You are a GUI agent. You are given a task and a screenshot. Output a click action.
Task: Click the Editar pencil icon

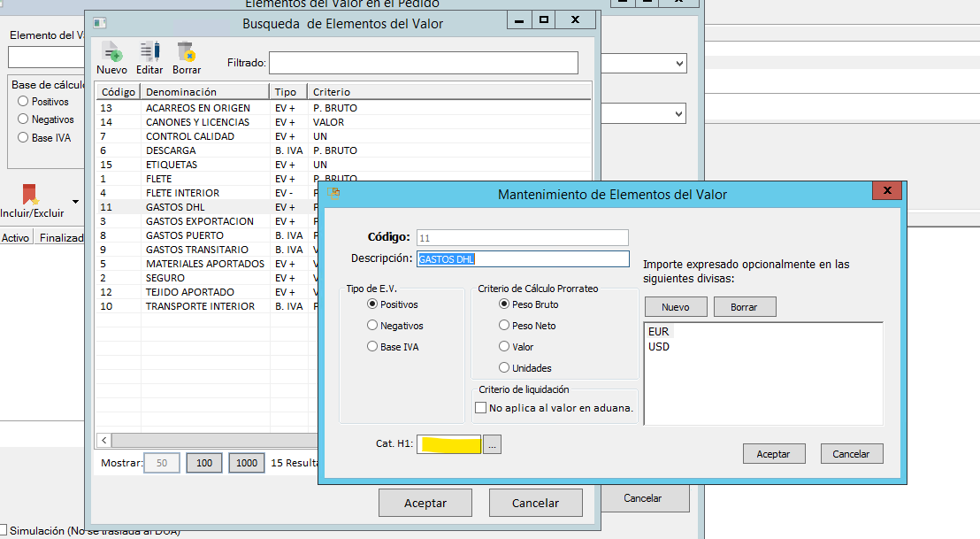click(x=149, y=52)
